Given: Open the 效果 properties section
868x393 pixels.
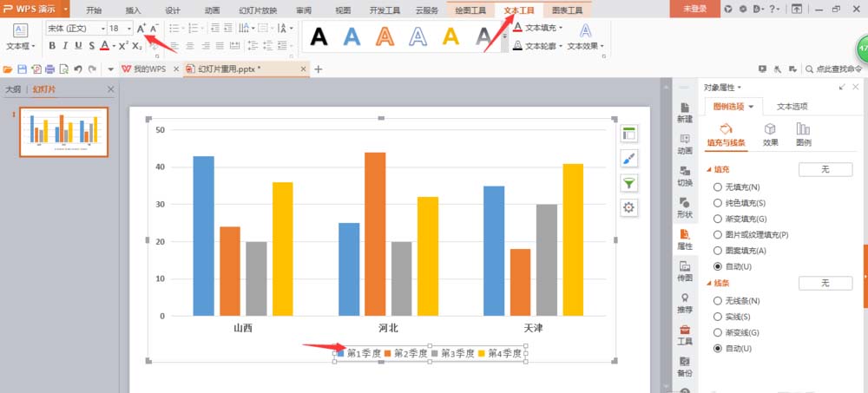Looking at the screenshot, I should [x=770, y=134].
